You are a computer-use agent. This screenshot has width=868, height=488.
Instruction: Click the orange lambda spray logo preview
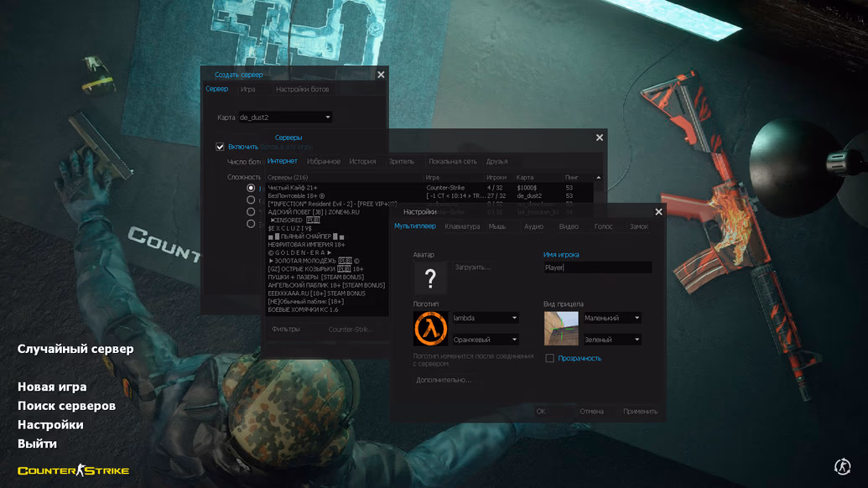point(430,329)
